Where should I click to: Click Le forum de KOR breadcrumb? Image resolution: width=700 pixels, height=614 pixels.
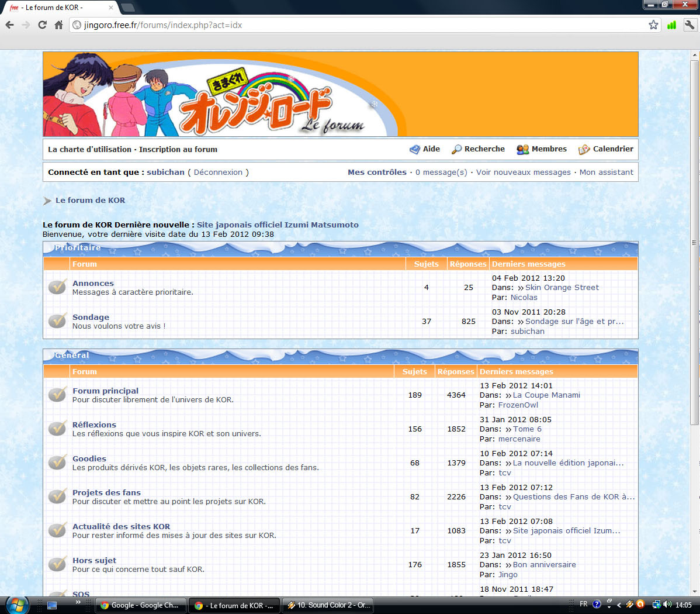tap(90, 200)
